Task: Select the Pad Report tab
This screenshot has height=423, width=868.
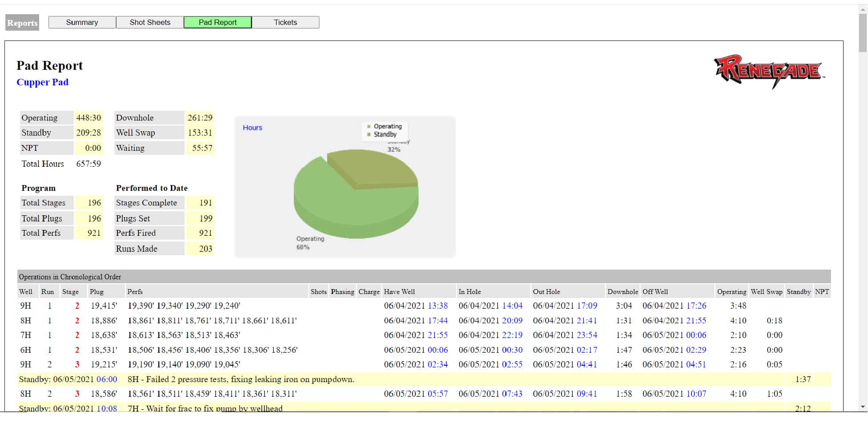Action: tap(218, 22)
